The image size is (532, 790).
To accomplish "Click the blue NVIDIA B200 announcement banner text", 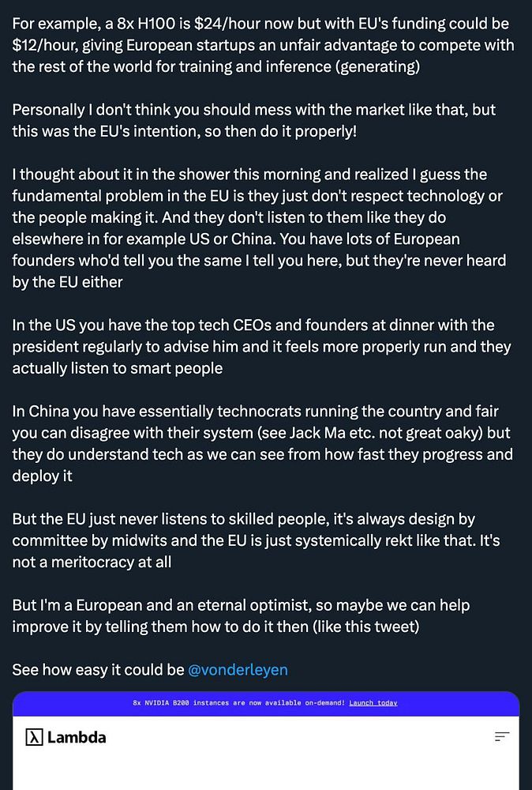I will (x=238, y=702).
